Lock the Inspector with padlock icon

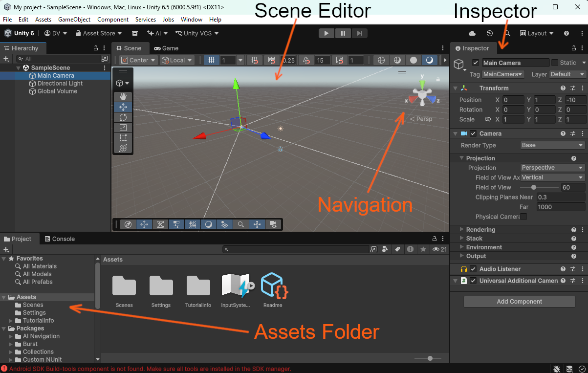[574, 48]
